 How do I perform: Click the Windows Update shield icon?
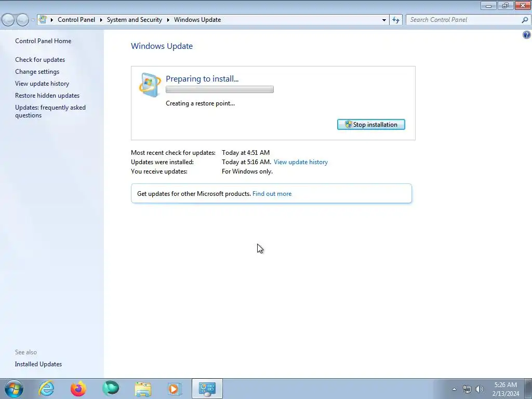[x=150, y=85]
